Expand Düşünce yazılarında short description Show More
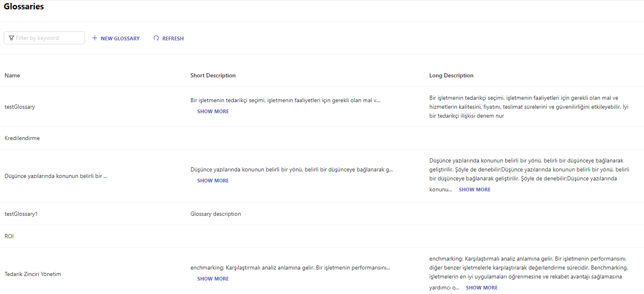Screen dimensions: 644x294 (x=213, y=181)
